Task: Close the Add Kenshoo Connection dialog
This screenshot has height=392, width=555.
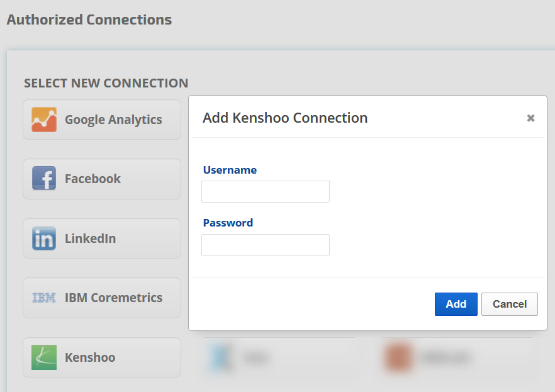Action: pos(530,118)
